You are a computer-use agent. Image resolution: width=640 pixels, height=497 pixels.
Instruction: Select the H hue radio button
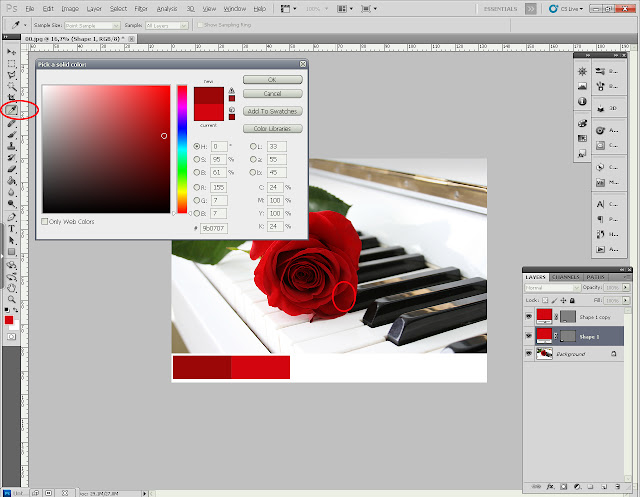tap(197, 146)
